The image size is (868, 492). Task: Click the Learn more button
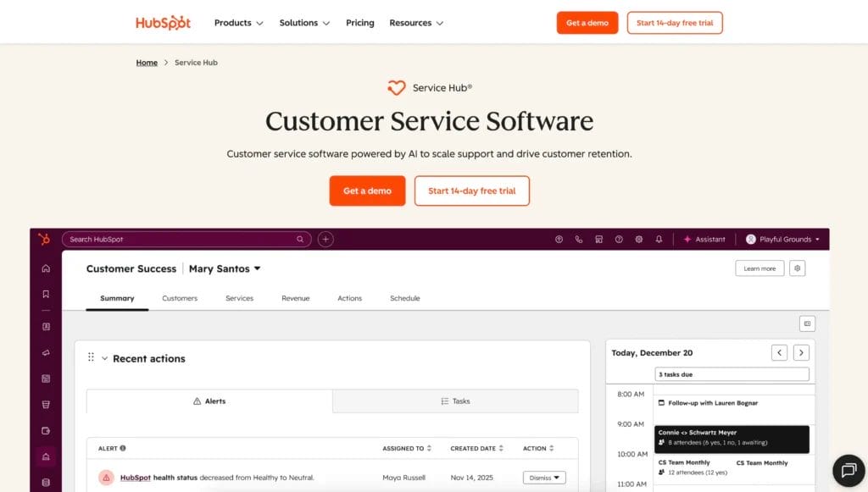pos(759,268)
